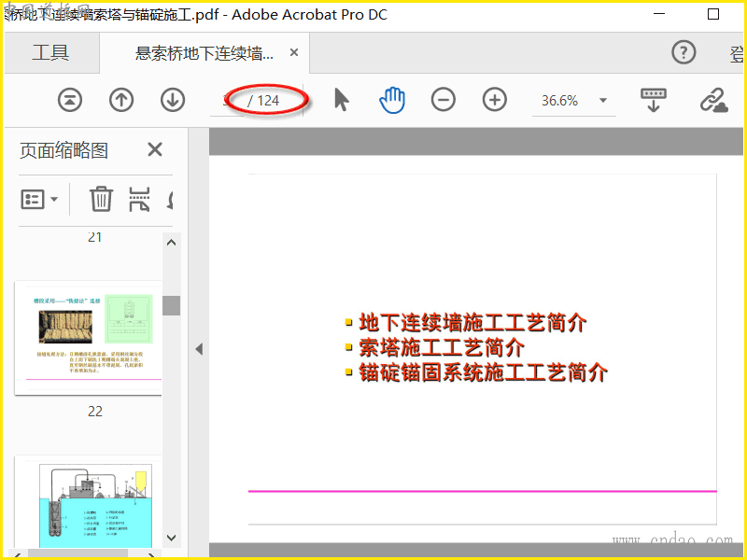
Task: Click the 页面缩略图 panel title
Action: 63,150
